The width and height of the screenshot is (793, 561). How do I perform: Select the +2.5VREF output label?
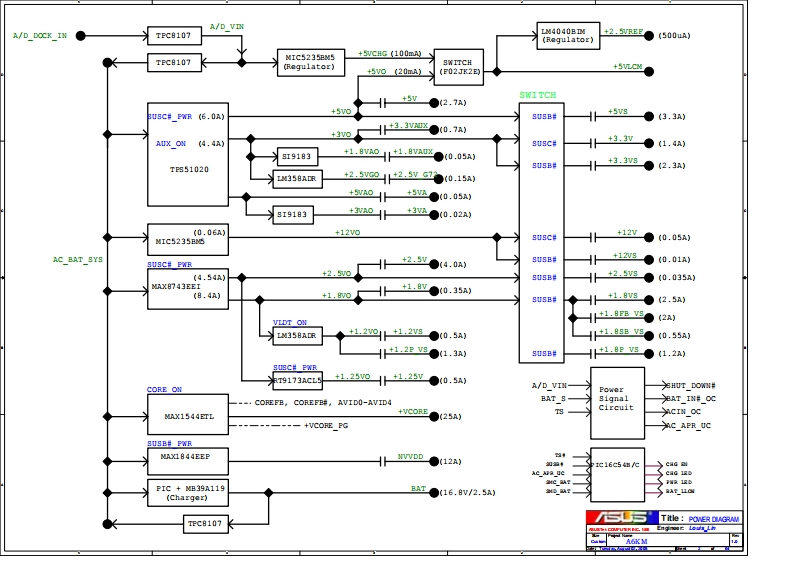click(x=623, y=31)
